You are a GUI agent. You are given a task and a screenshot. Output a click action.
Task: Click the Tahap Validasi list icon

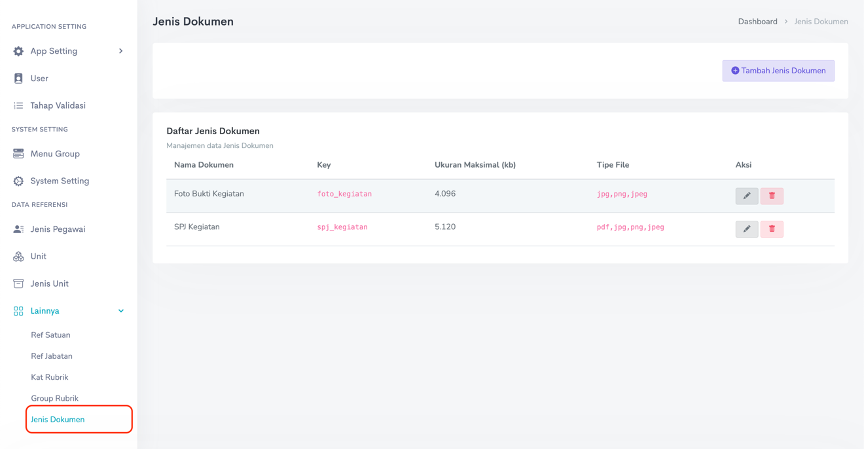(18, 105)
